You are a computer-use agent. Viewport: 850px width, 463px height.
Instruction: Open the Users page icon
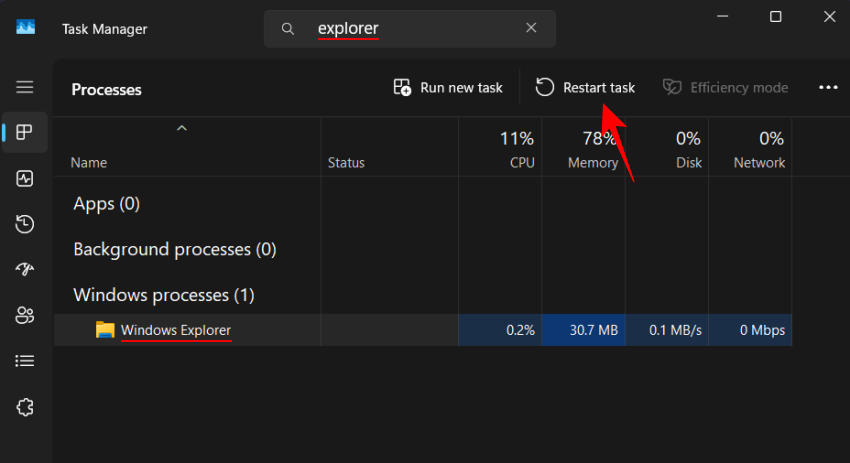click(x=25, y=315)
